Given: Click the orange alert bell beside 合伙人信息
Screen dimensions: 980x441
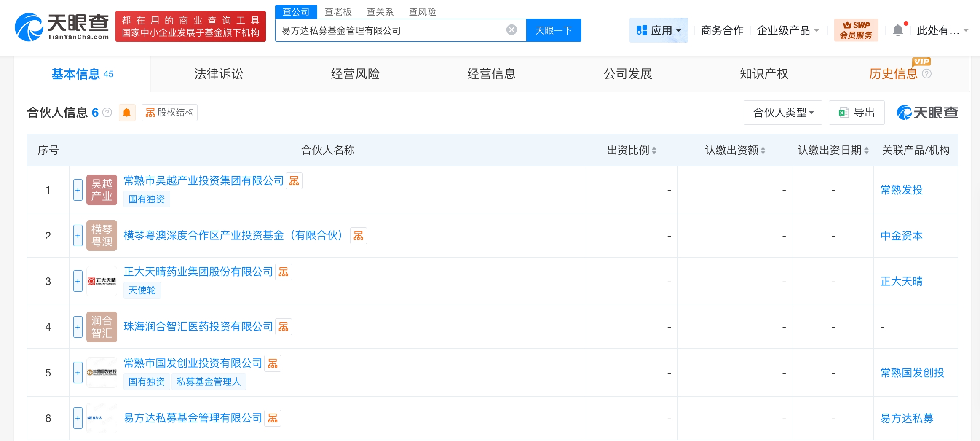Looking at the screenshot, I should (x=126, y=113).
